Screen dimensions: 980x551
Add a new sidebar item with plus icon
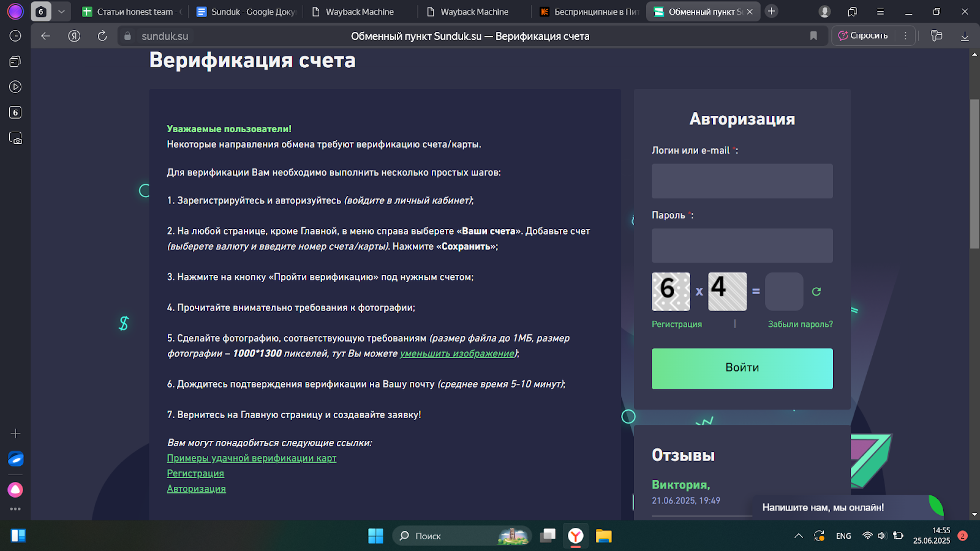coord(15,433)
